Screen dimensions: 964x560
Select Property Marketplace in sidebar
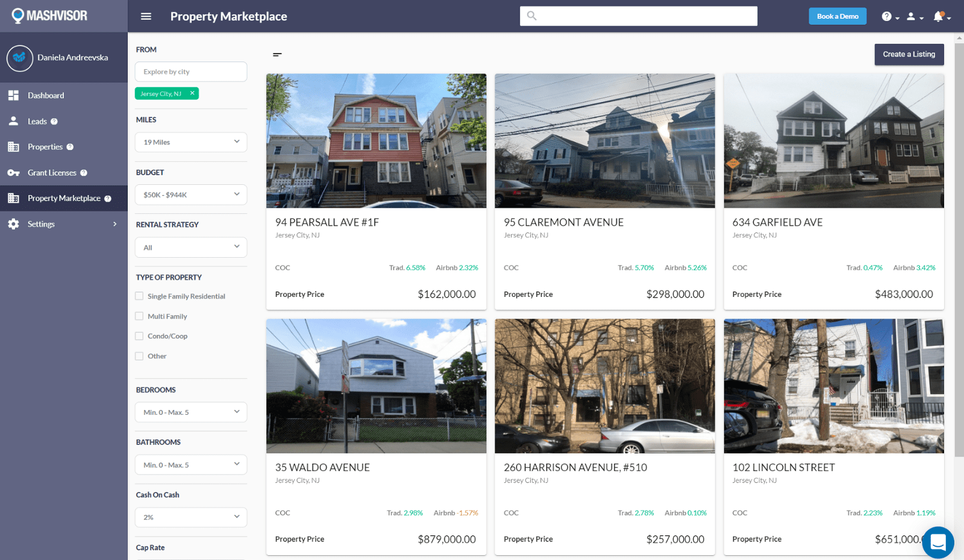[63, 198]
